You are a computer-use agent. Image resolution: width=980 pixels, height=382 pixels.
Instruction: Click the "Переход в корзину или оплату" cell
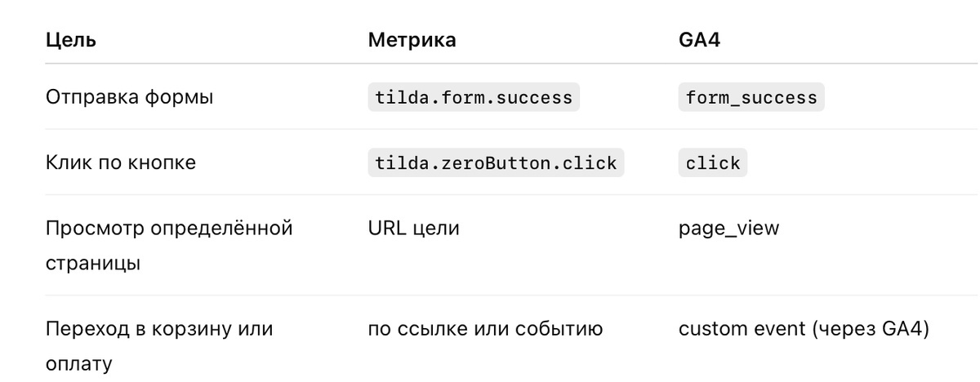tap(159, 346)
